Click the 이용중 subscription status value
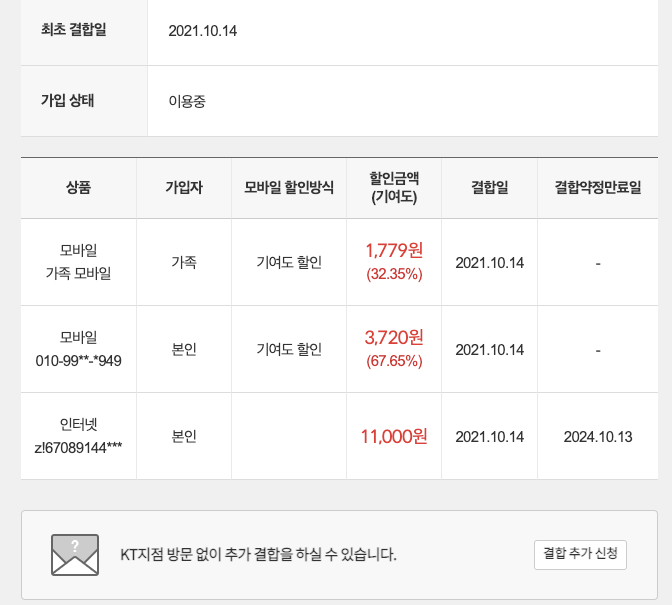The width and height of the screenshot is (672, 605). coord(188,101)
